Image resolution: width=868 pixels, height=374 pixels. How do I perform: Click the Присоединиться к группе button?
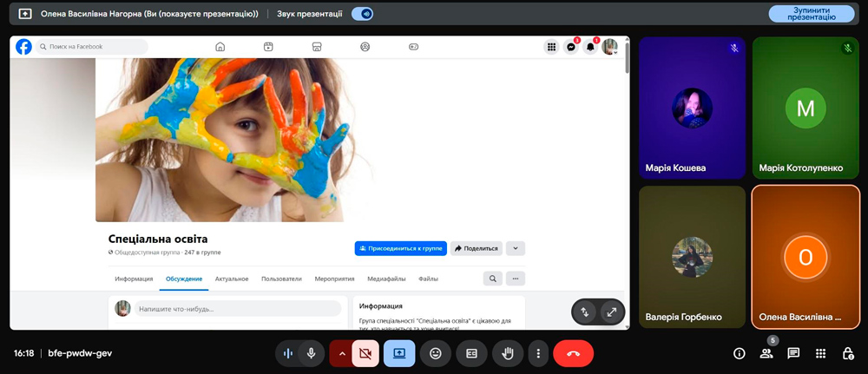coord(400,248)
